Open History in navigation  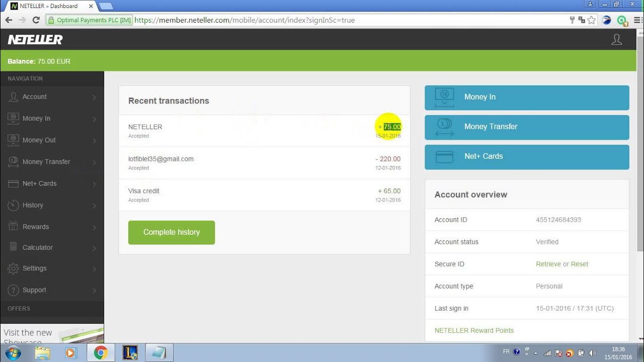click(52, 205)
